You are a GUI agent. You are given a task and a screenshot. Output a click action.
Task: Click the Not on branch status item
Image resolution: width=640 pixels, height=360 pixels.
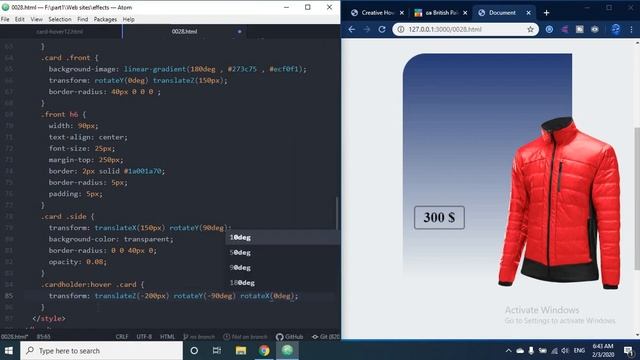pos(245,337)
